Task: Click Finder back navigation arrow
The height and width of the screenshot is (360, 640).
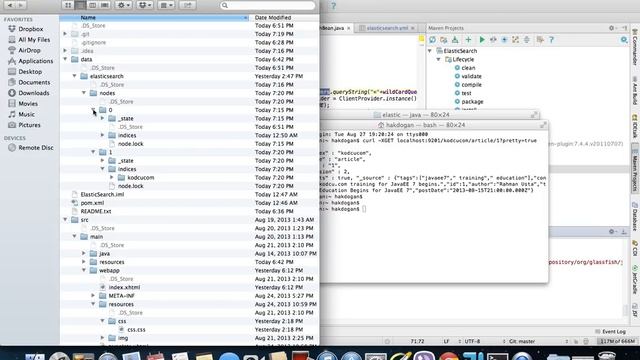Action: 10,5
